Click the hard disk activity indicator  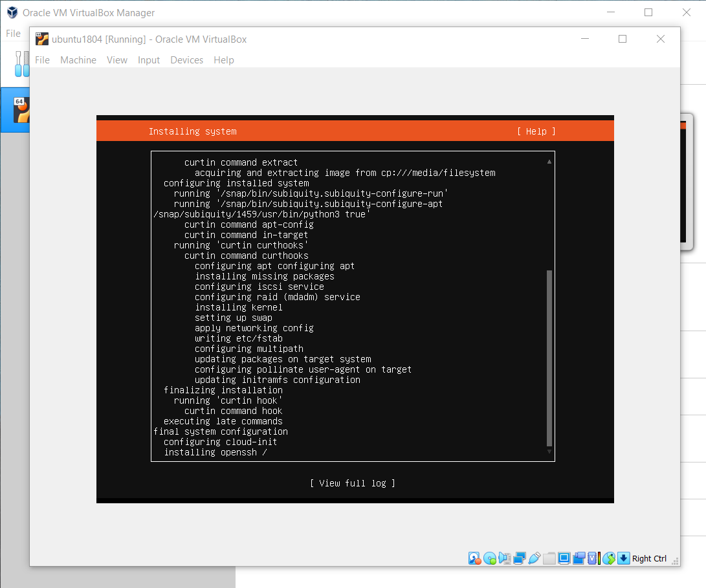tap(475, 558)
